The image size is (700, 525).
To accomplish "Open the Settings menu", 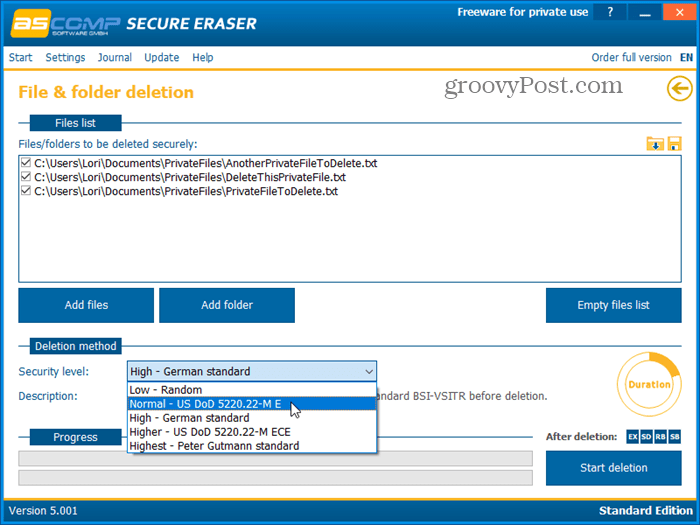I will [x=65, y=58].
